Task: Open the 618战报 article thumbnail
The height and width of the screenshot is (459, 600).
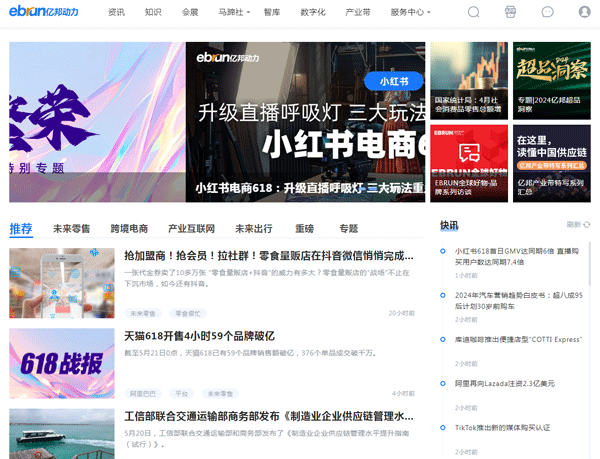Action: point(62,363)
